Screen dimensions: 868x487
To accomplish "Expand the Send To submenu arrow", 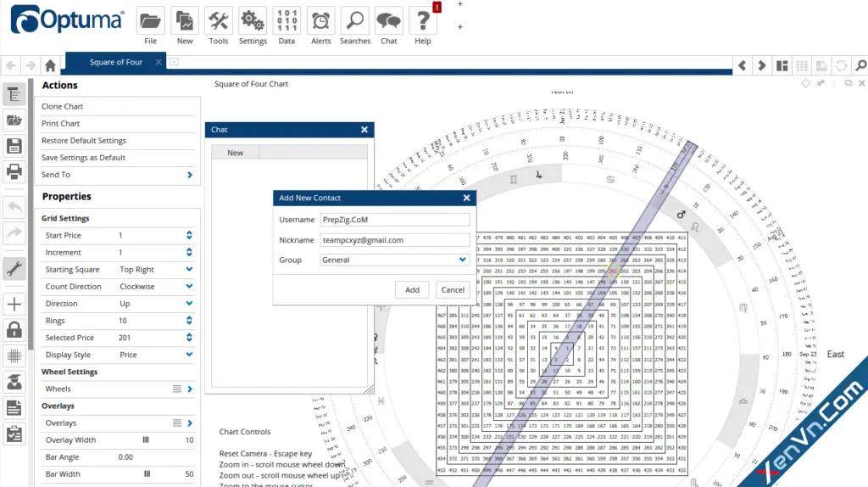I will tap(190, 175).
